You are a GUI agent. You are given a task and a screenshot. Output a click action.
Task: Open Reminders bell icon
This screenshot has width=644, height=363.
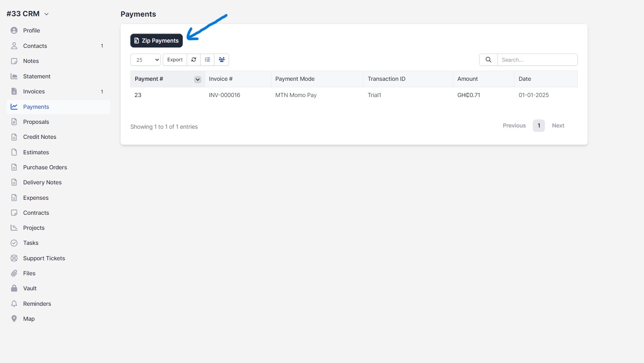point(14,304)
